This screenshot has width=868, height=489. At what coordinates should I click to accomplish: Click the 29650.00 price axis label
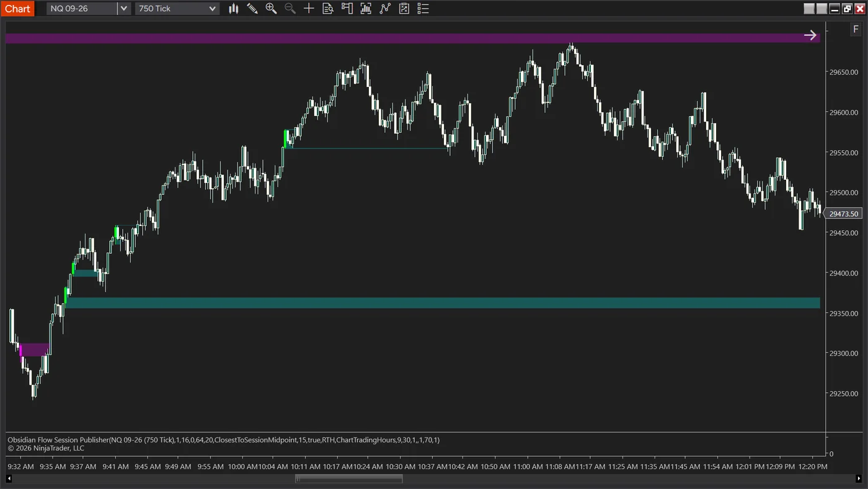(844, 73)
